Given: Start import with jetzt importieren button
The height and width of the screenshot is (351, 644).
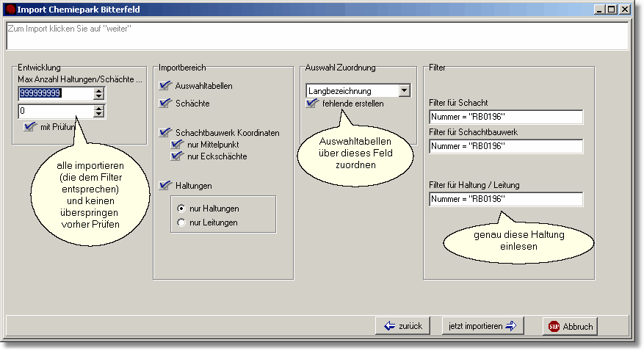Looking at the screenshot, I should 483,326.
